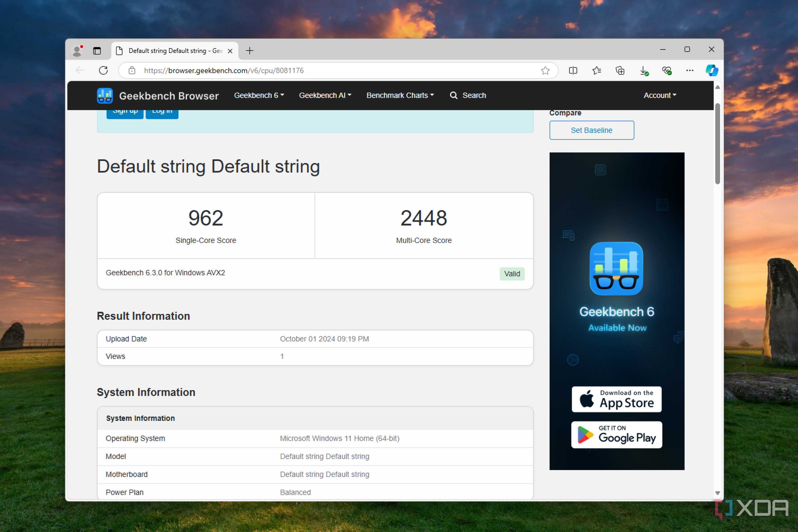Click the Set Baseline button
Image resolution: width=798 pixels, height=532 pixels.
click(592, 130)
